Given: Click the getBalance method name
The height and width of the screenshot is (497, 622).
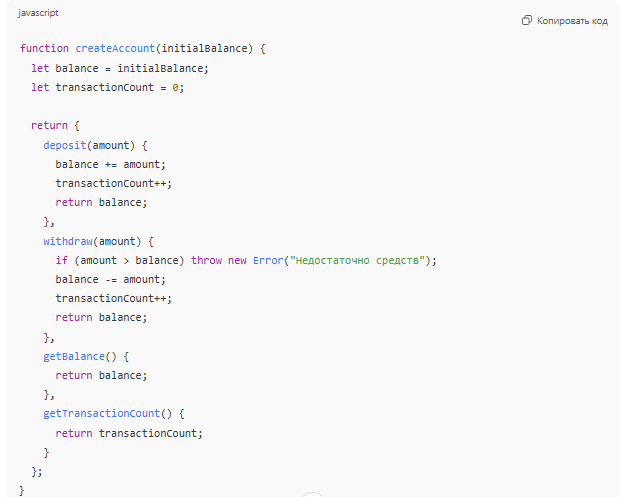Looking at the screenshot, I should point(72,356).
